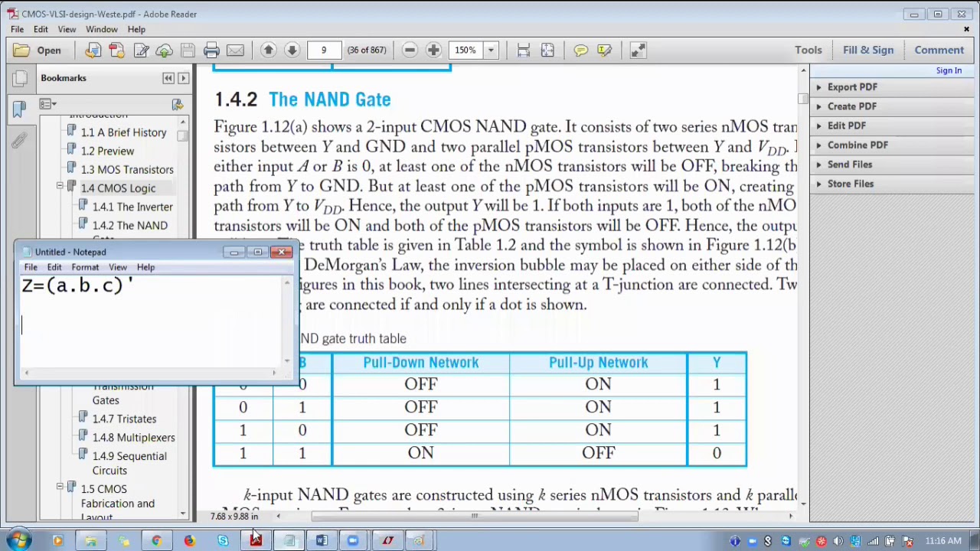
Task: Open Adobe Reader Window menu
Action: [101, 29]
